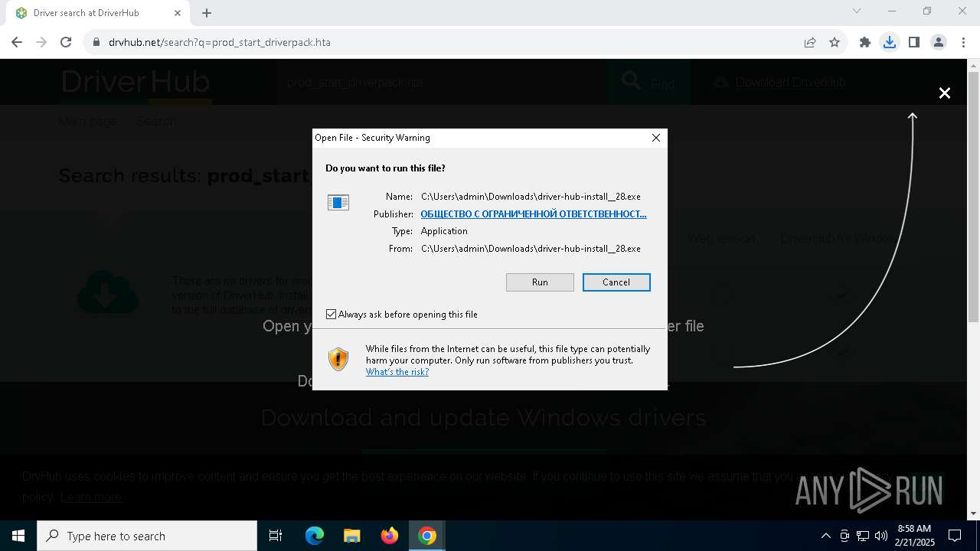Open the Chrome downloads tray icon

click(890, 42)
